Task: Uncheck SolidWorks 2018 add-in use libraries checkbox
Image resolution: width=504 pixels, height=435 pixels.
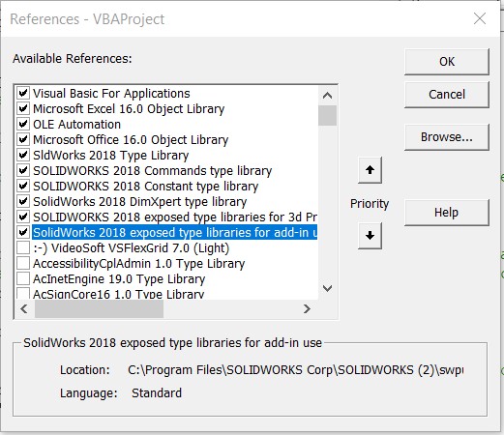Action: click(23, 232)
